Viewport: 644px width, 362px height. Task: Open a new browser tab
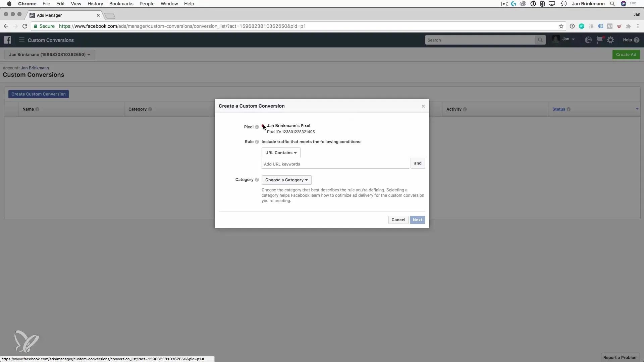tap(110, 16)
